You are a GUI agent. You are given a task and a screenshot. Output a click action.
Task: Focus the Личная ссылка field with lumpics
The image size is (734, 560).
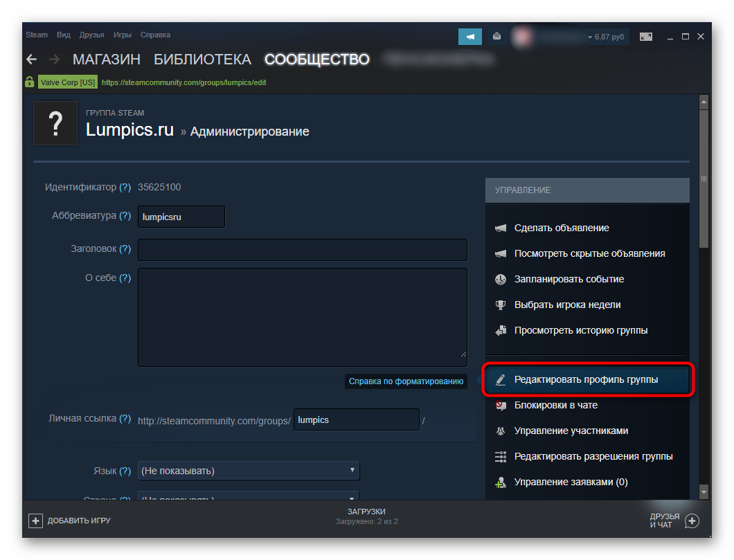[356, 419]
